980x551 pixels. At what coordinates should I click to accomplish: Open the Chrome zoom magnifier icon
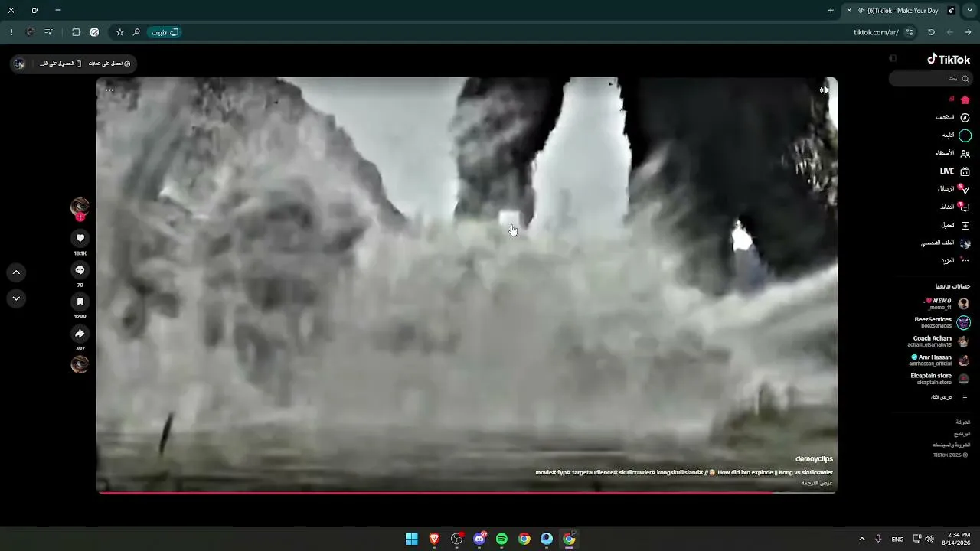(x=136, y=32)
